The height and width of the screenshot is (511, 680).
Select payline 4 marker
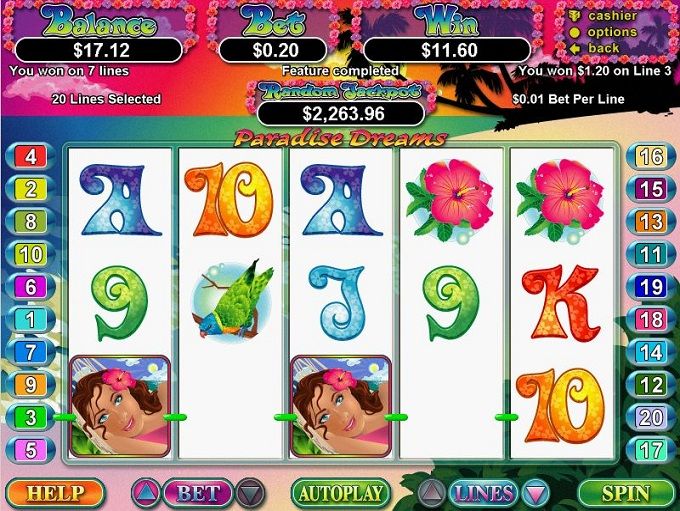click(31, 156)
